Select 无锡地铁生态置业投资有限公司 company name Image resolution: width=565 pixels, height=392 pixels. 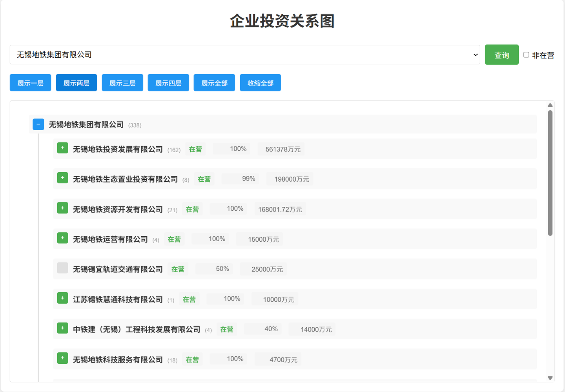click(125, 179)
